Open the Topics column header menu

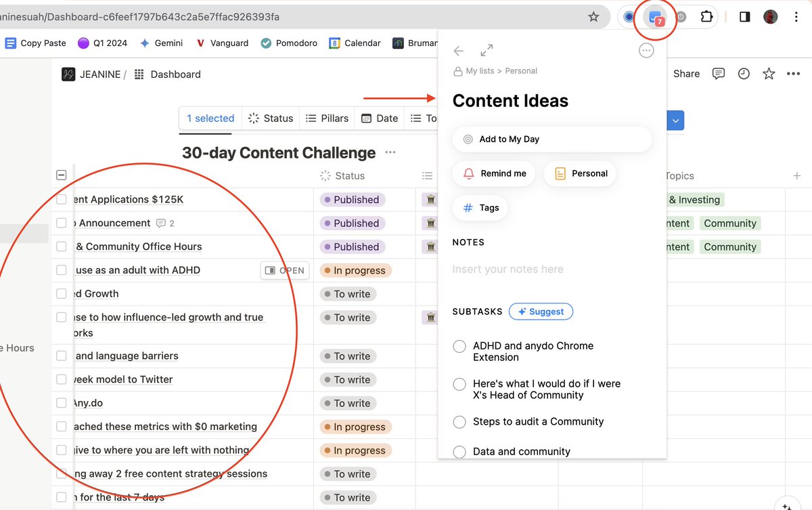(679, 176)
